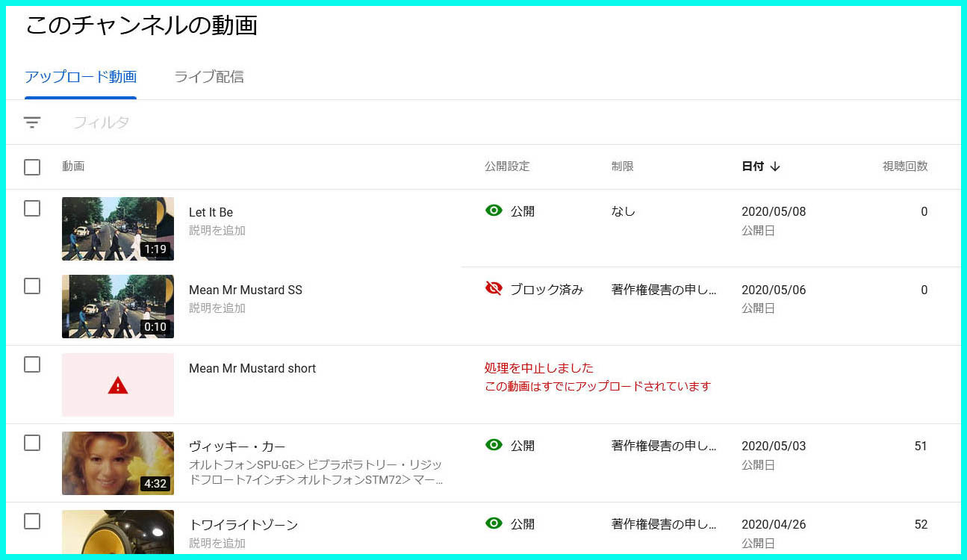Check the box for Let It Be
Image resolution: width=967 pixels, height=560 pixels.
[x=32, y=208]
